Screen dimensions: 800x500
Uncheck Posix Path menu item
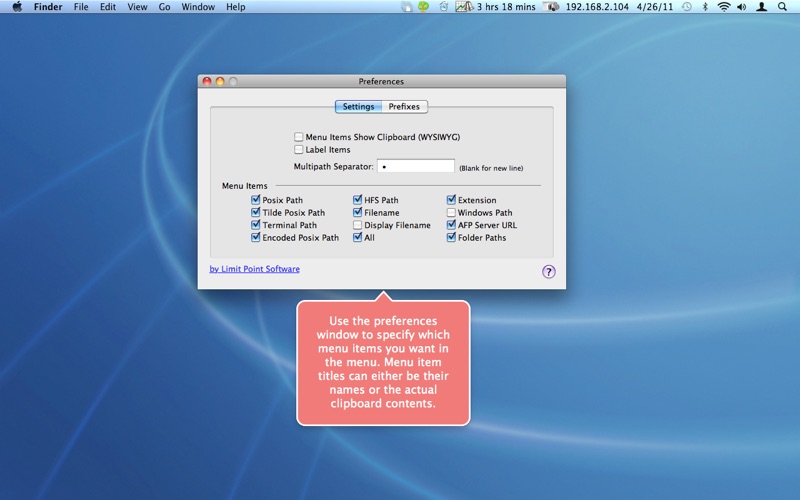(x=256, y=199)
